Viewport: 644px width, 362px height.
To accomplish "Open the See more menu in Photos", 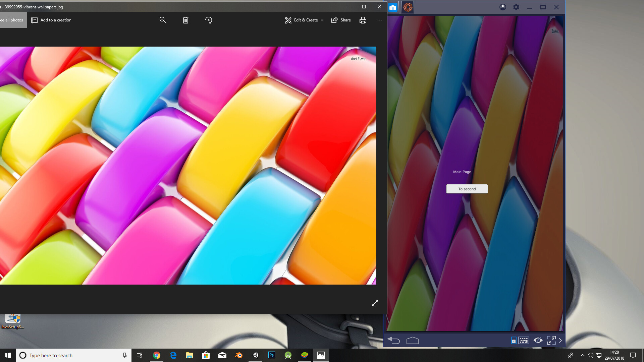I will pyautogui.click(x=379, y=20).
